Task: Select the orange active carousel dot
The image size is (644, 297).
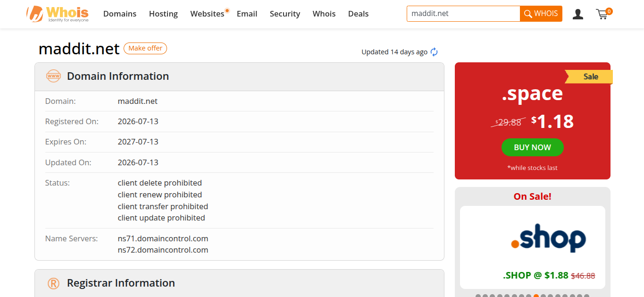Action: 536,296
